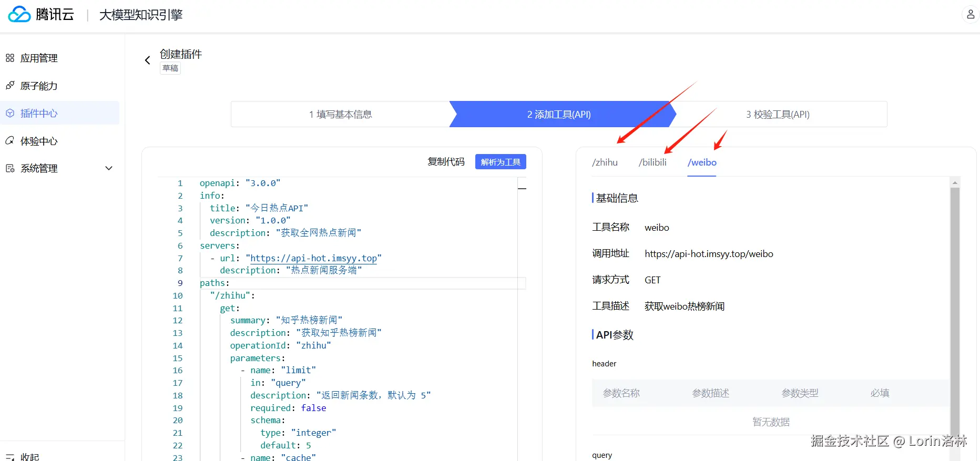Click the 暂无数据 empty table text
The image size is (980, 461).
click(x=771, y=422)
